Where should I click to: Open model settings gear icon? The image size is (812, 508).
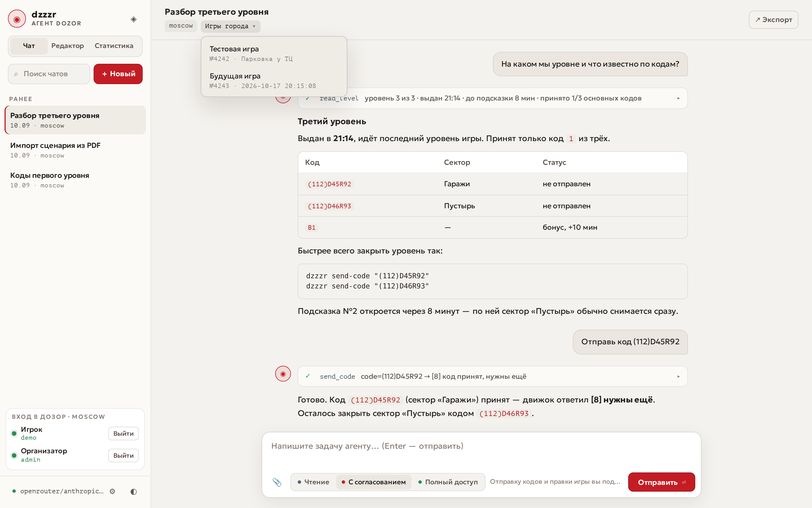(112, 491)
